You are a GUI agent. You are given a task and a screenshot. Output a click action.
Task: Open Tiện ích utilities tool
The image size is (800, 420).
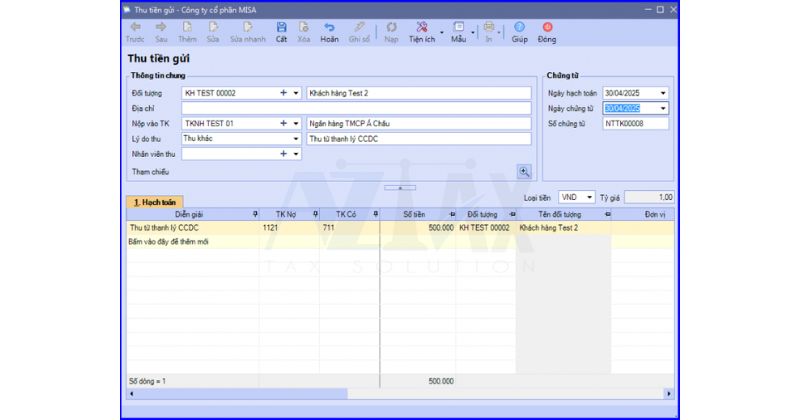coord(421,31)
